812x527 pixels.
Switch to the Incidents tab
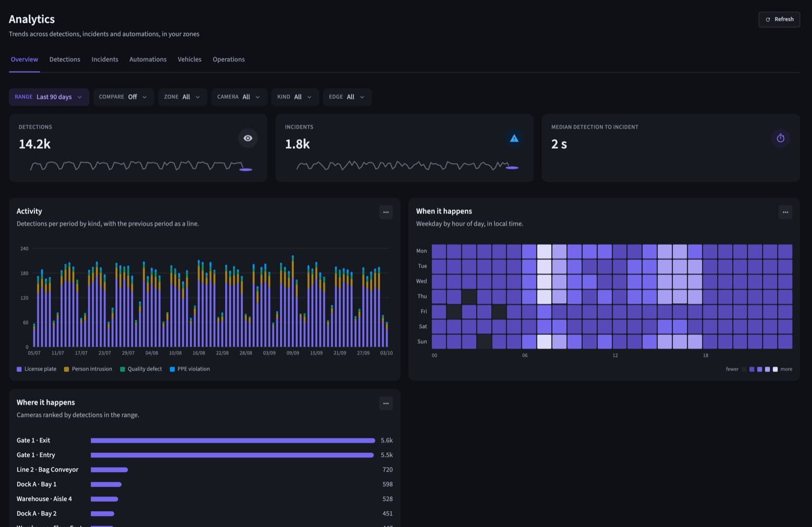pyautogui.click(x=105, y=59)
